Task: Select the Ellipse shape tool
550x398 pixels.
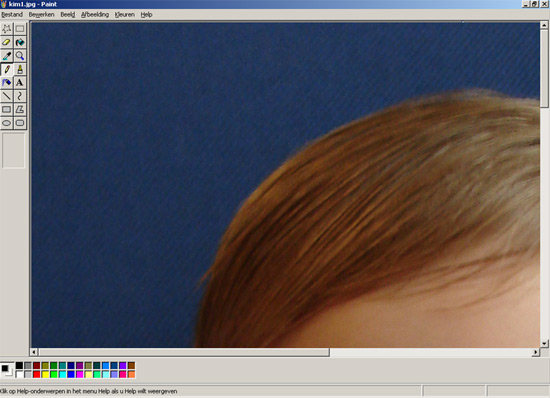Action: coord(7,123)
